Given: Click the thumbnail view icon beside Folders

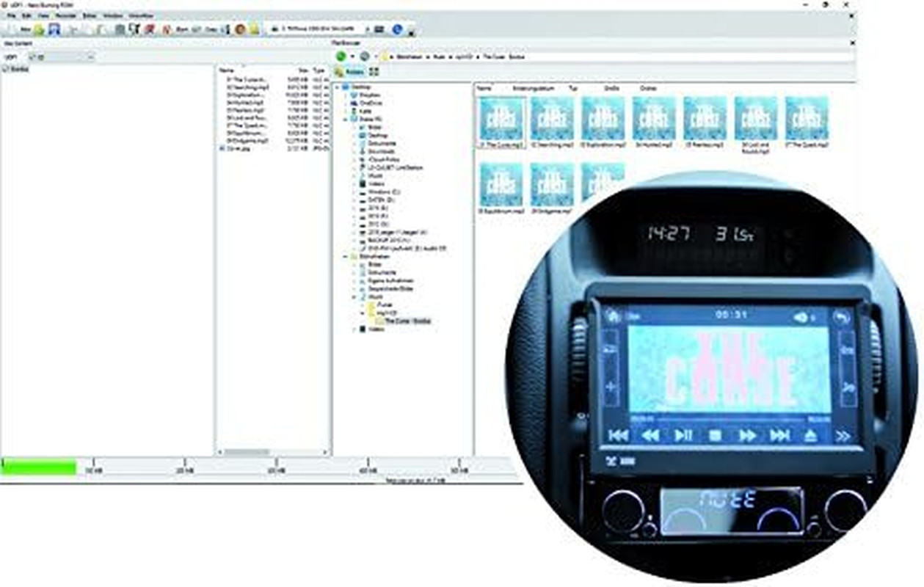Looking at the screenshot, I should (374, 72).
